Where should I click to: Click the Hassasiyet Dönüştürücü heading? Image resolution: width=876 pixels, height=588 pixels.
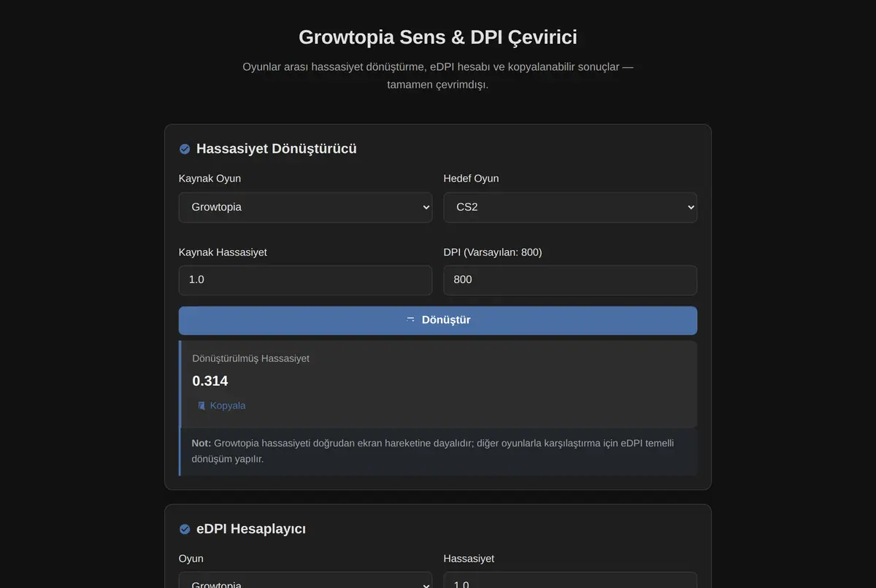click(x=277, y=149)
